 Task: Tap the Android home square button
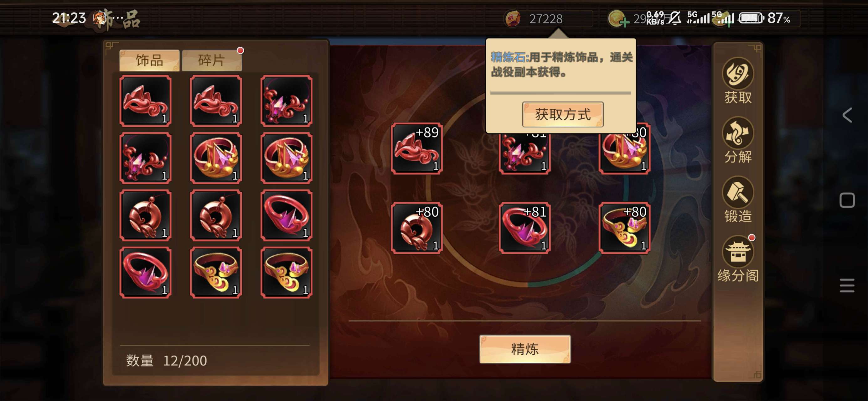click(847, 200)
